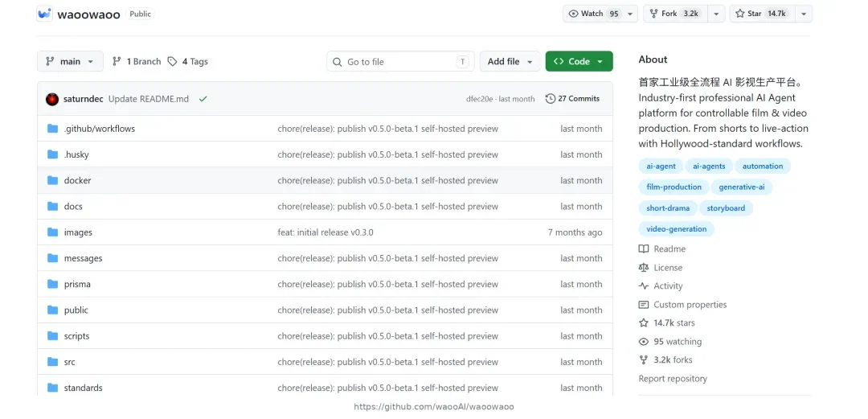This screenshot has width=868, height=419.
Task: Open the prisma folder name
Action: (x=77, y=284)
